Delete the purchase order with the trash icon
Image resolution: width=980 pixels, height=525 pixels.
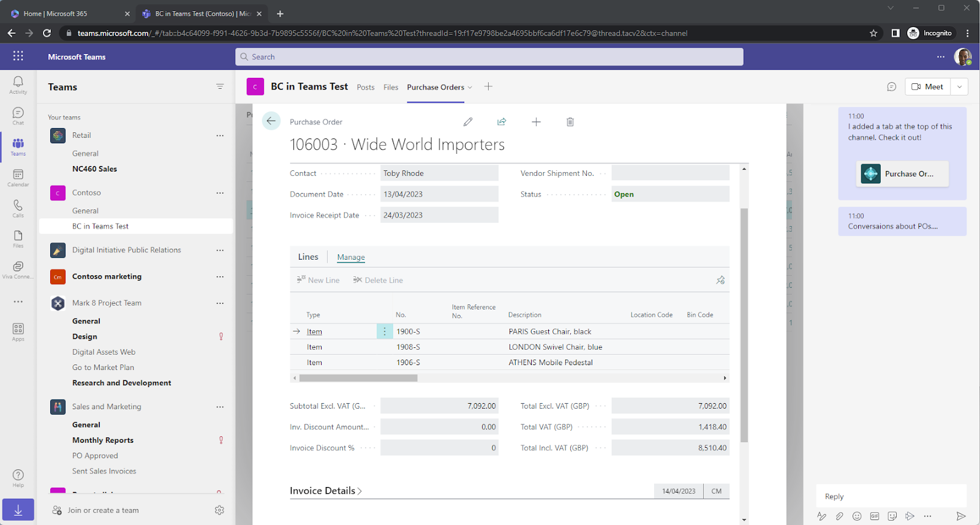point(570,122)
